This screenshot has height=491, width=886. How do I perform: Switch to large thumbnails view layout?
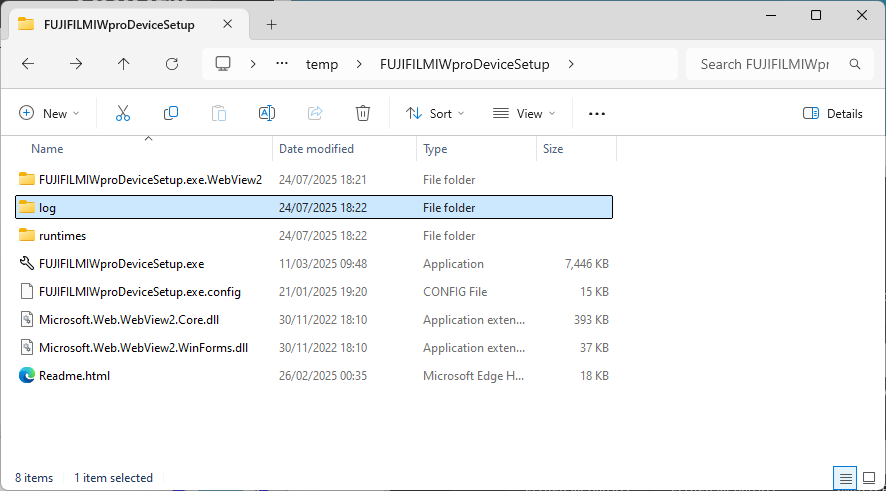click(869, 479)
